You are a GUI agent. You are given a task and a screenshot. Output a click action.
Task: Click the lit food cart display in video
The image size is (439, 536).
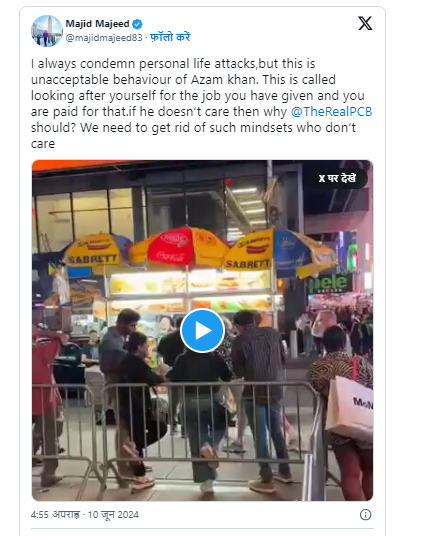(x=190, y=291)
